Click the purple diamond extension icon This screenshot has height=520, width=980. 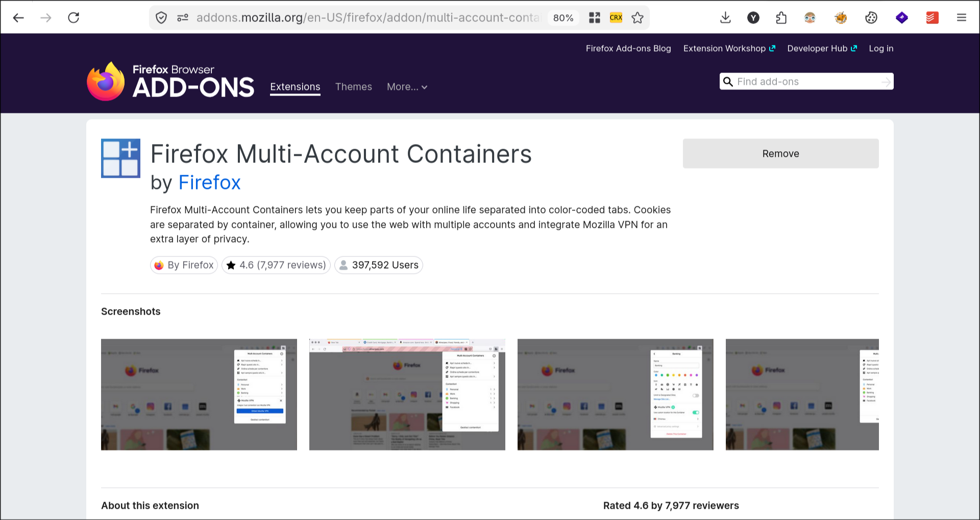point(902,18)
